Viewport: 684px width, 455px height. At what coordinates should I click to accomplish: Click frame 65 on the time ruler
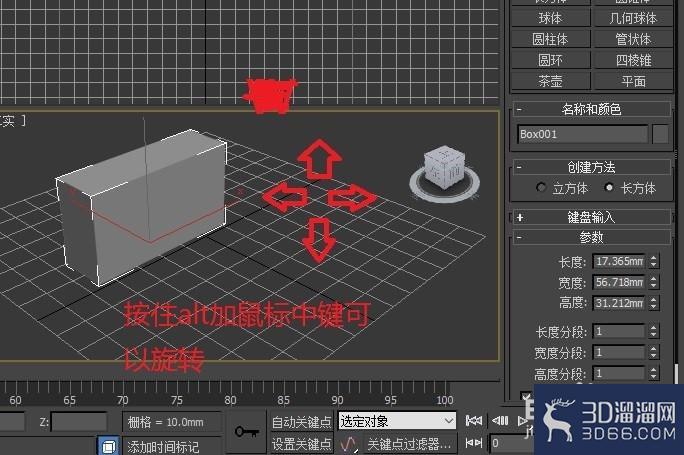(69, 400)
